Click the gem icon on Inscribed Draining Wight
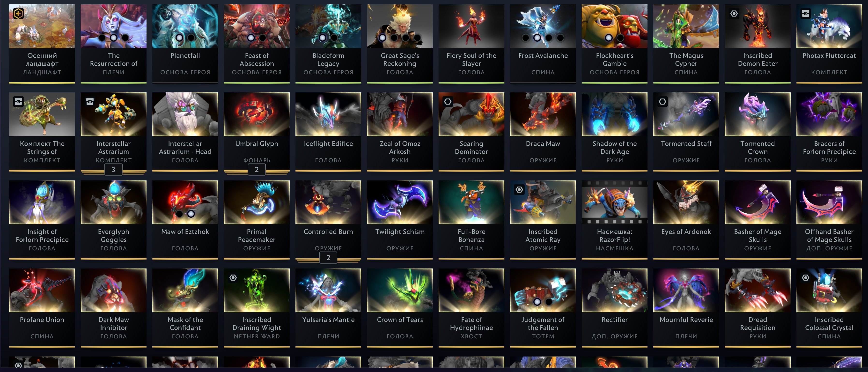Viewport: 868px width, 372px height. pyautogui.click(x=233, y=278)
